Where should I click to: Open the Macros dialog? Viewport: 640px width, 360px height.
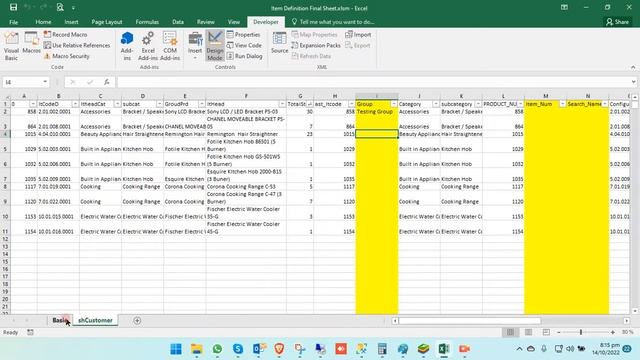31,43
